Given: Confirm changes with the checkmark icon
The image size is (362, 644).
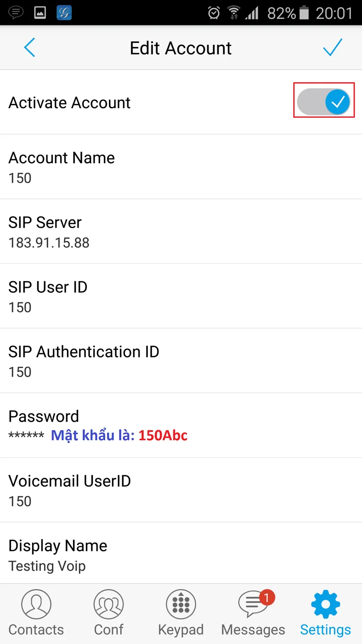Looking at the screenshot, I should tap(333, 47).
